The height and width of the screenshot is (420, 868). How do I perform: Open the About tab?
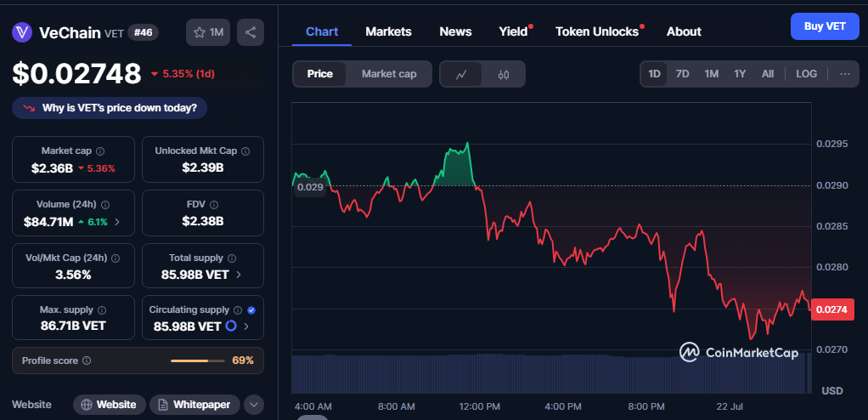click(684, 31)
